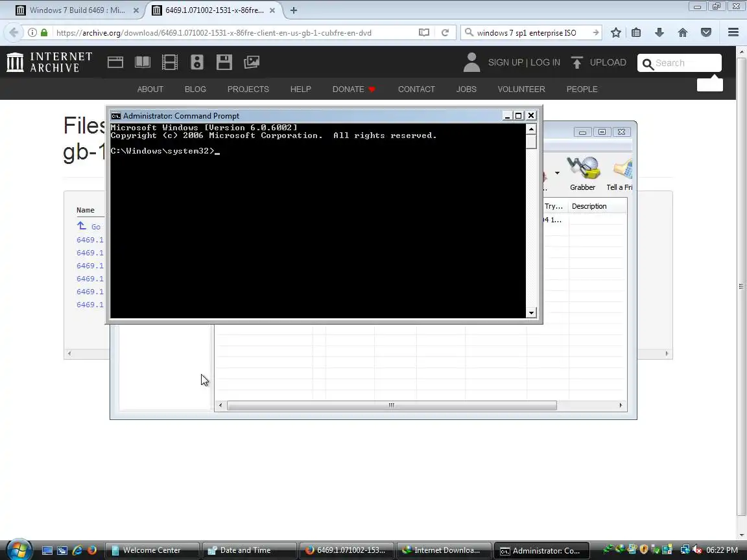Open Firefox downloads arrow icon
Image resolution: width=747 pixels, height=560 pixels.
coord(659,32)
